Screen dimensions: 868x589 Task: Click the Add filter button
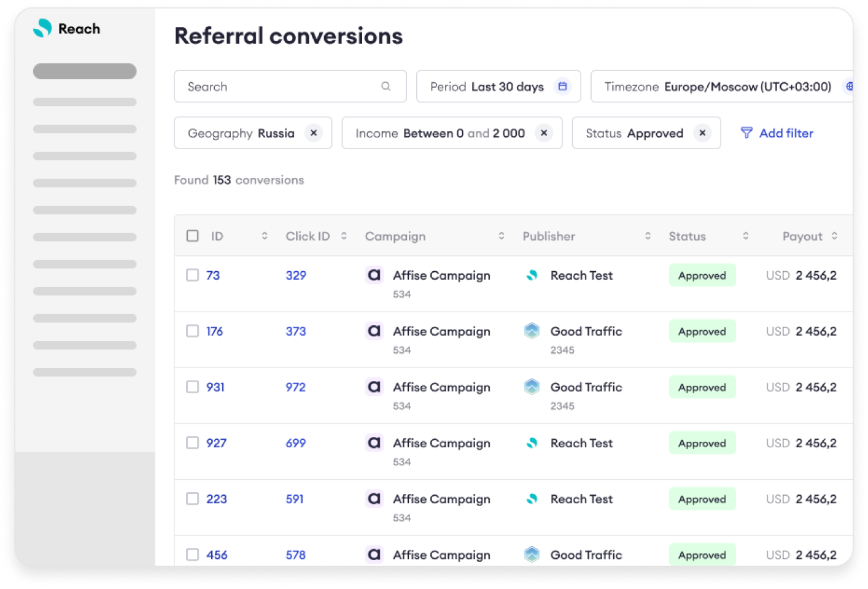(x=777, y=133)
